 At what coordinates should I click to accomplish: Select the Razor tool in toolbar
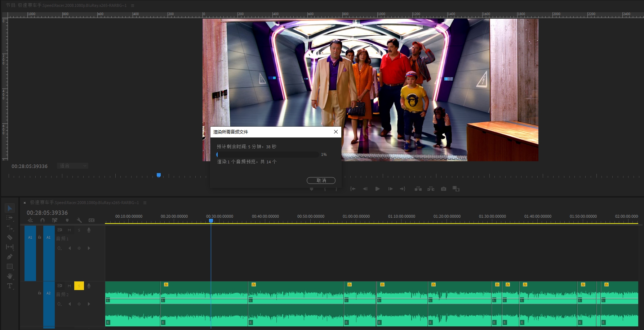coord(10,237)
